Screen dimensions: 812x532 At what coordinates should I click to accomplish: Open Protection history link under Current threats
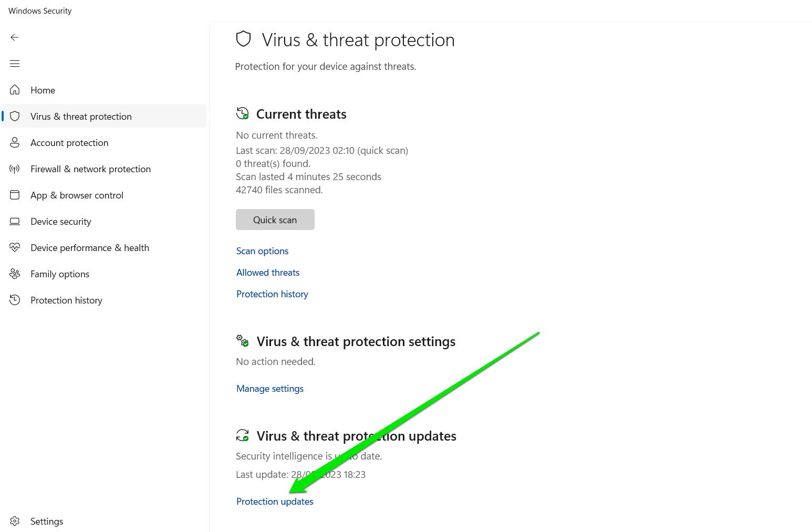pyautogui.click(x=272, y=294)
